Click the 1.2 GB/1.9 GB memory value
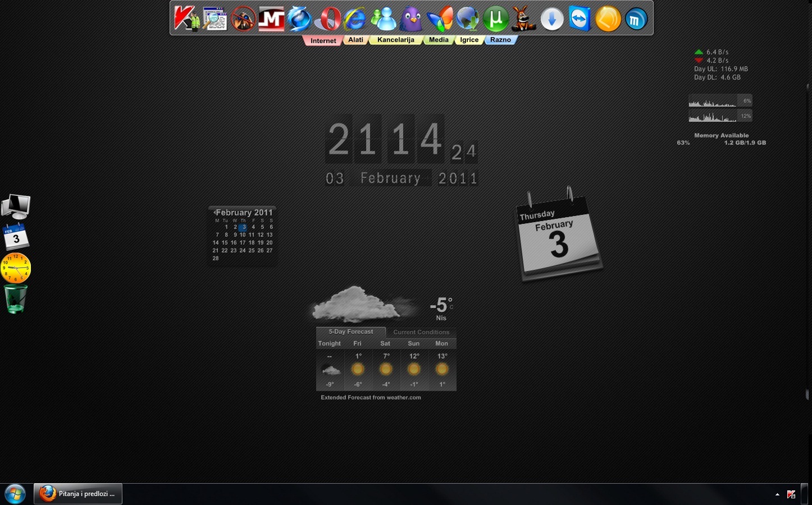812x505 pixels. tap(745, 143)
